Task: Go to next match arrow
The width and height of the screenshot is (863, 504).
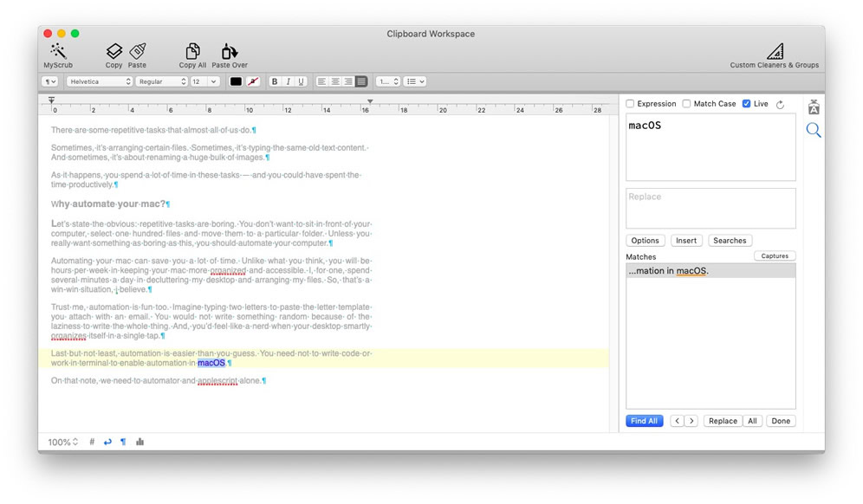Action: click(691, 421)
